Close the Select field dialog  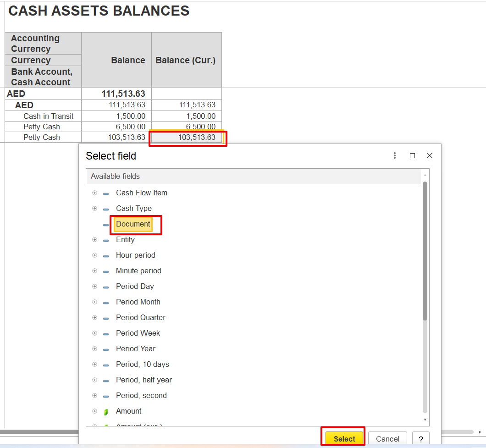[430, 156]
